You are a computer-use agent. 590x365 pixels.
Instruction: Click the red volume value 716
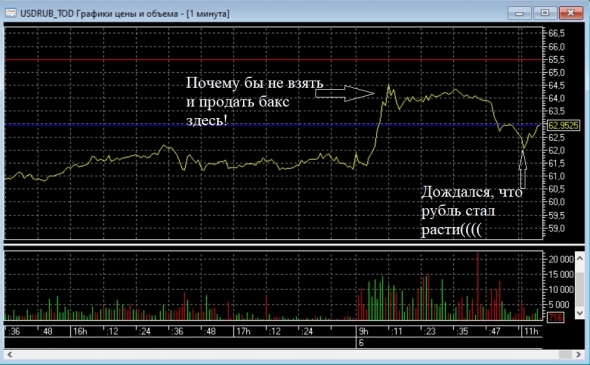[555, 318]
